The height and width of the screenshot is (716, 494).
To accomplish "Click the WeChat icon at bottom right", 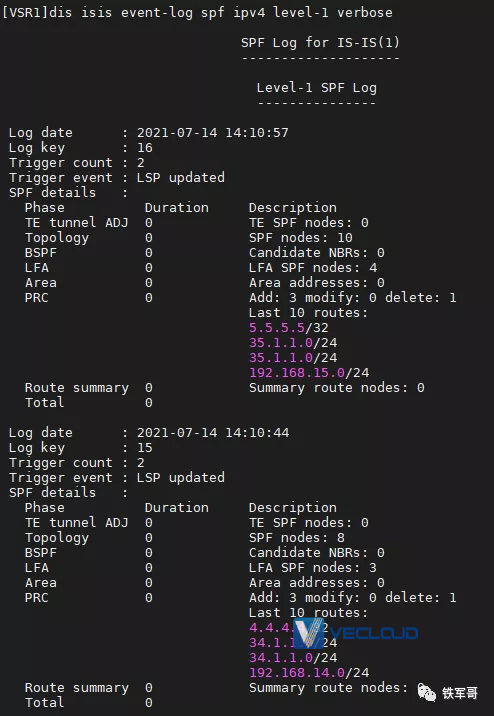I will click(x=427, y=692).
